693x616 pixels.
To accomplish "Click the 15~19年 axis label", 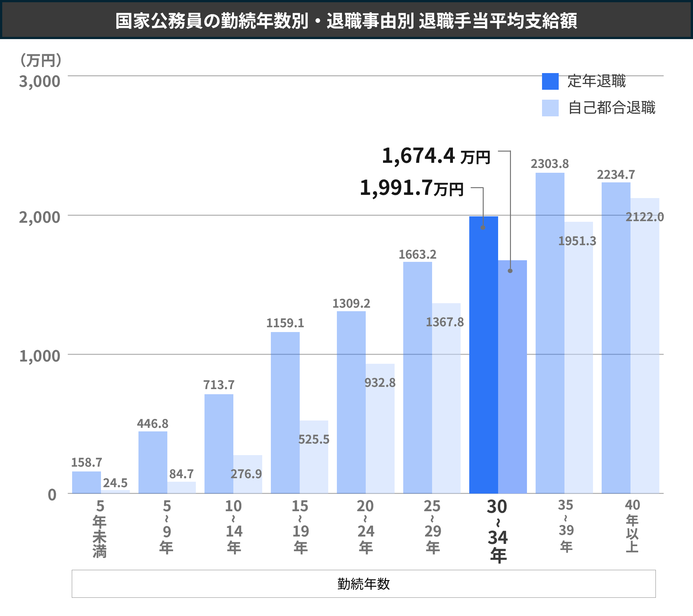I will [x=300, y=527].
